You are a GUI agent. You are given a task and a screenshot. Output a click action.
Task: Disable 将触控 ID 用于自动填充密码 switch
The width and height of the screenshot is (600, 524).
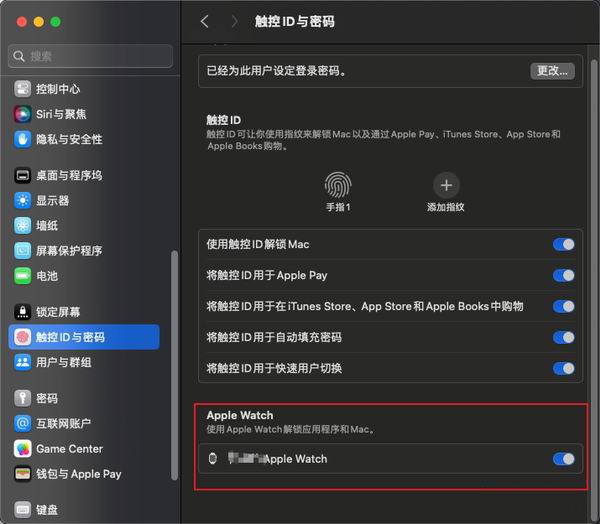tap(564, 337)
